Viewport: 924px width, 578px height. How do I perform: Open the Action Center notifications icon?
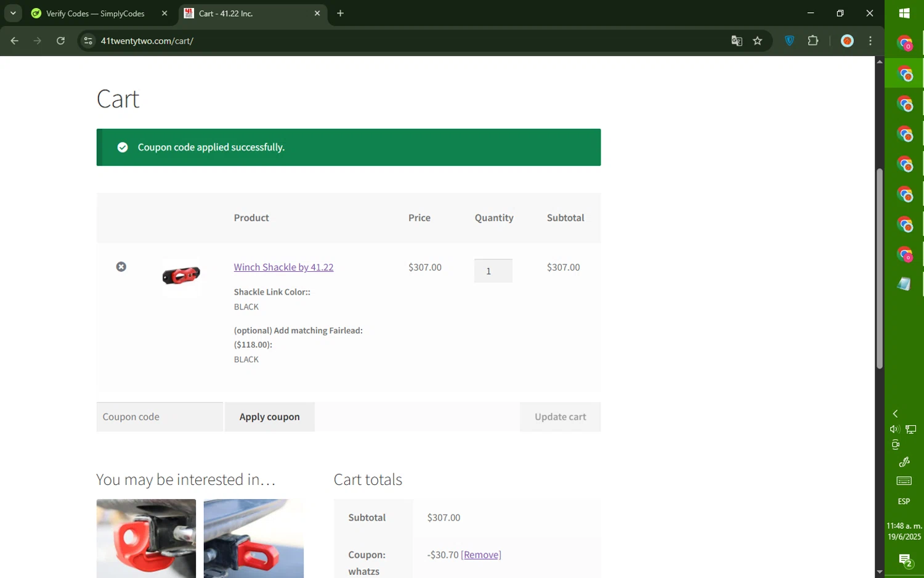click(905, 561)
